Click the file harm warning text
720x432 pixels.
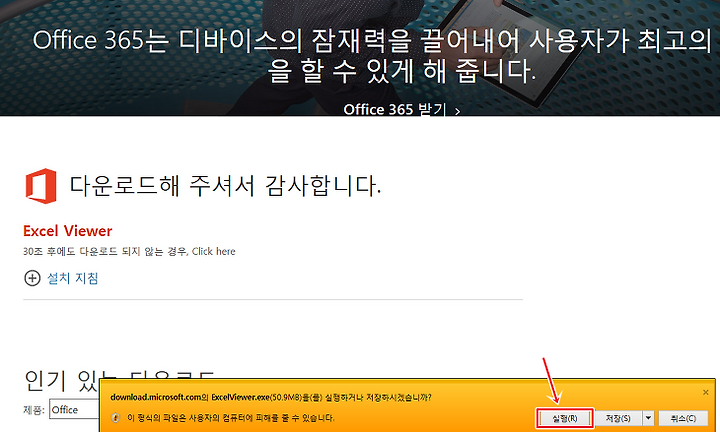[x=231, y=418]
